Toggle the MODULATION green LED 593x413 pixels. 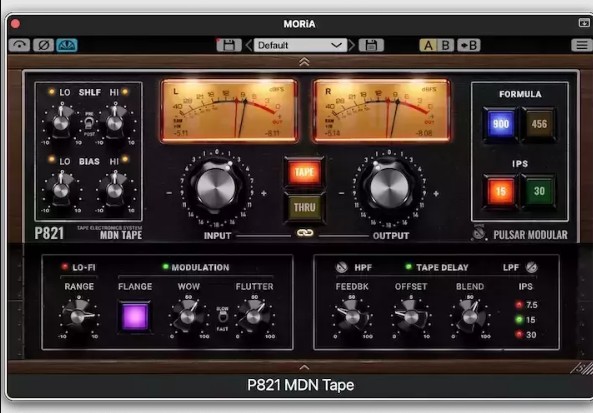(x=166, y=267)
